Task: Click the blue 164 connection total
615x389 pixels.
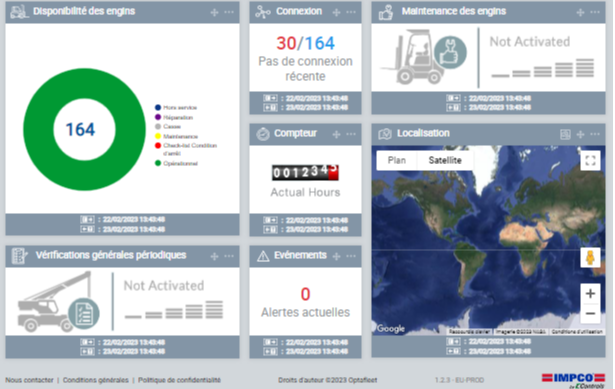Action: pos(320,43)
